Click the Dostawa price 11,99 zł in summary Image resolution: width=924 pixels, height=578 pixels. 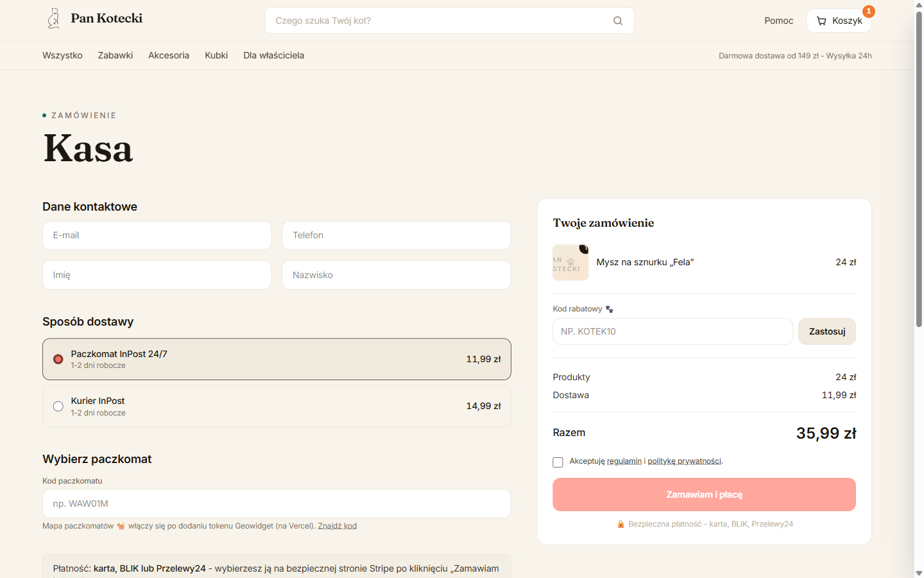coord(839,395)
